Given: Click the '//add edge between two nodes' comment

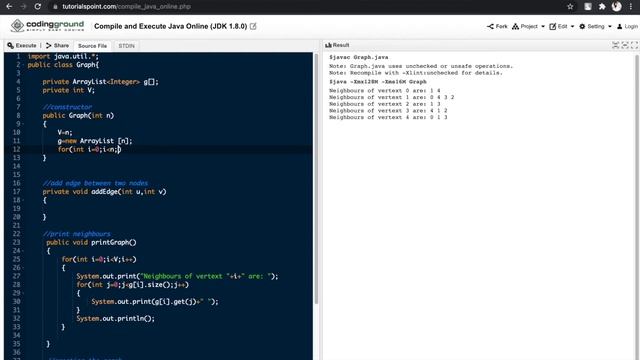Looking at the screenshot, I should (x=95, y=183).
